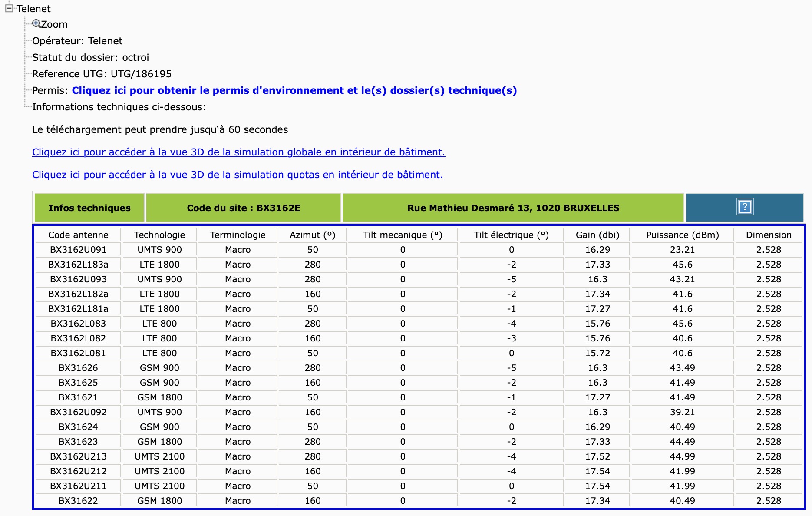Viewport: 812px width, 516px height.
Task: Click 'LTE 800' technology in BX3162L083 row
Action: 159,324
